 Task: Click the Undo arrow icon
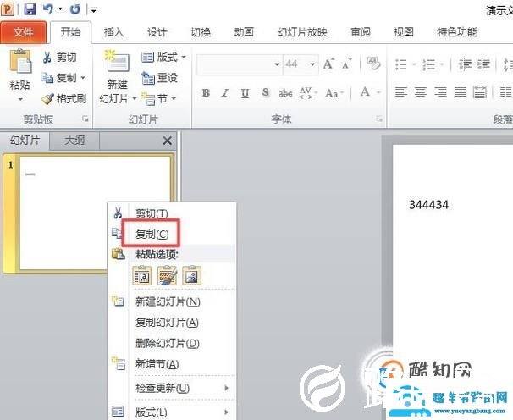(48, 8)
